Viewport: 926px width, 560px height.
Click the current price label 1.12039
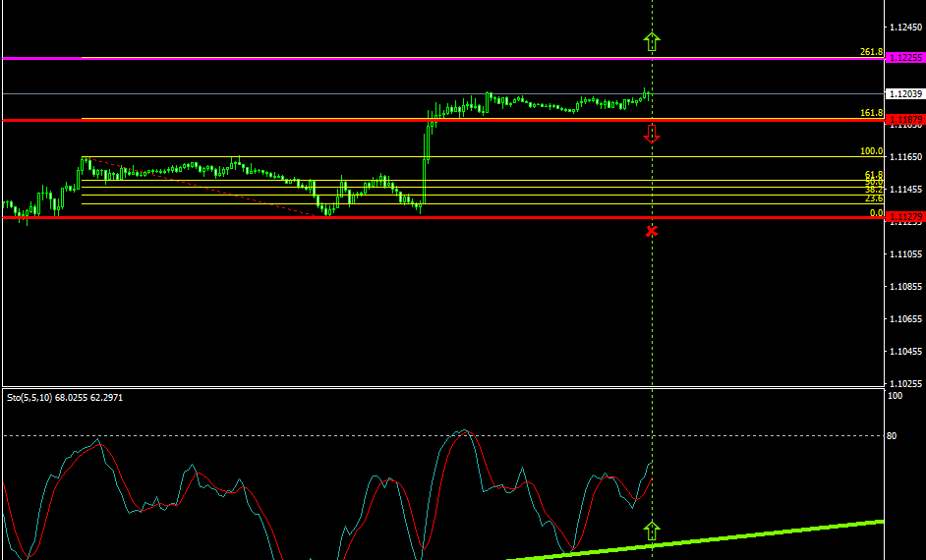click(x=904, y=94)
